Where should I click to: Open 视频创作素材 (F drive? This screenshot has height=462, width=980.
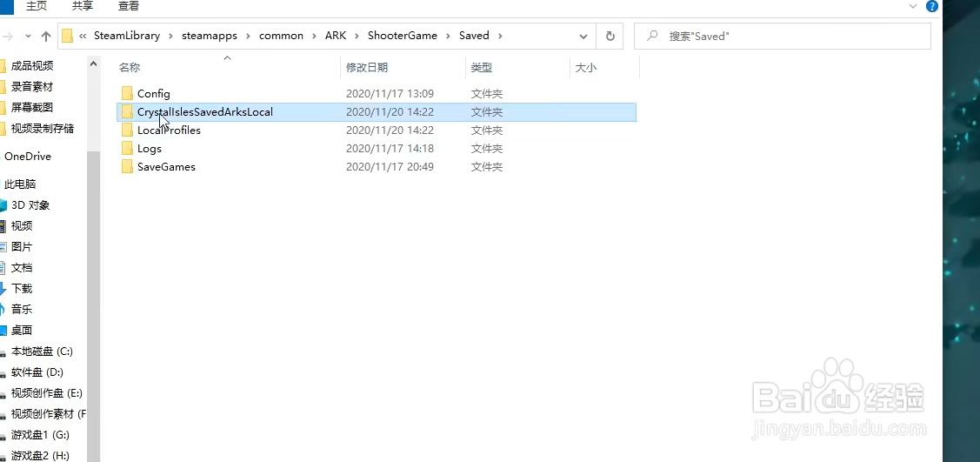tap(49, 413)
